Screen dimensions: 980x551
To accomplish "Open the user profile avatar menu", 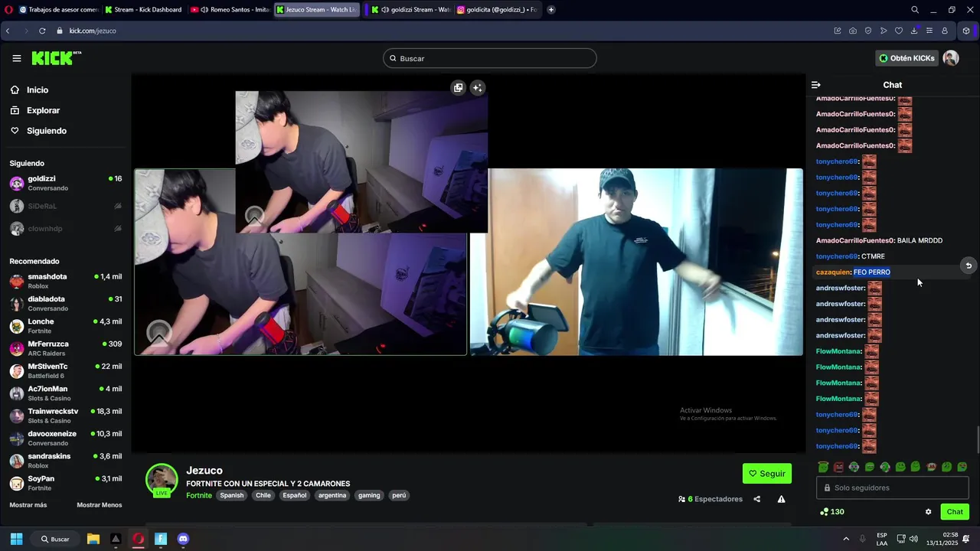I will pos(951,58).
